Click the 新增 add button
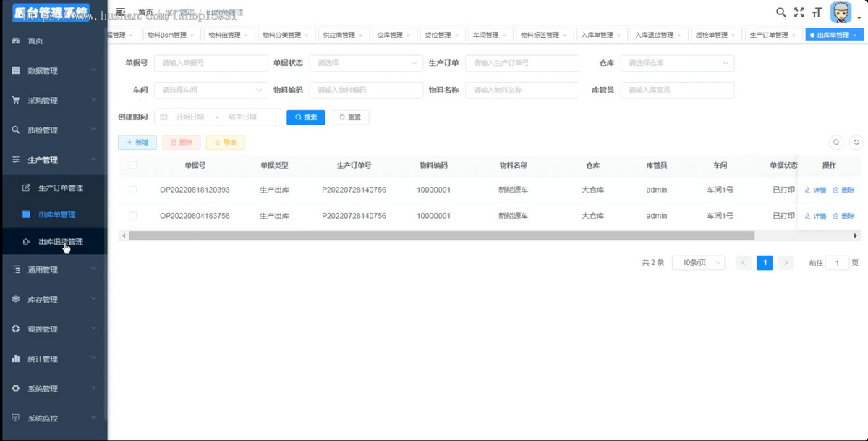The height and width of the screenshot is (441, 868). 137,143
